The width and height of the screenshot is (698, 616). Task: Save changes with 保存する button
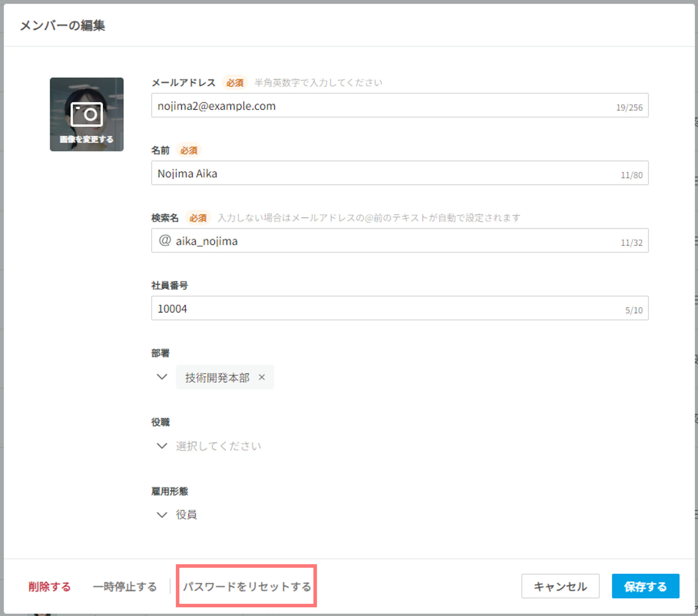point(646,586)
